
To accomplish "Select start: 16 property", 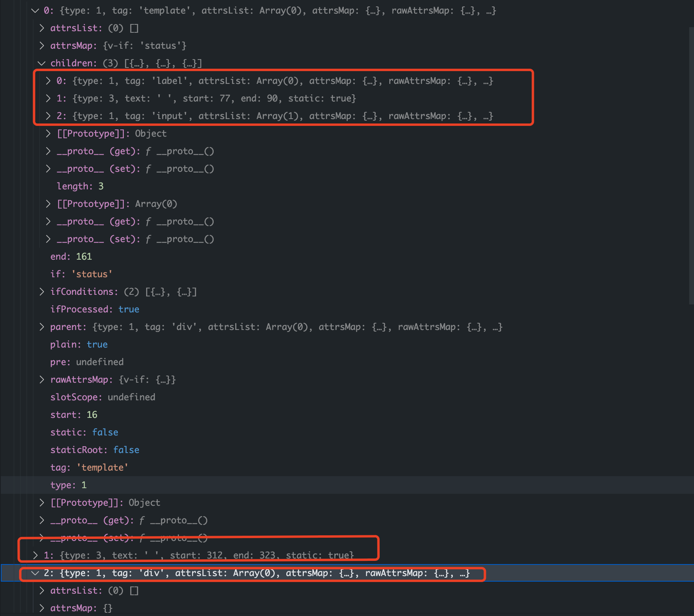I will pos(74,415).
